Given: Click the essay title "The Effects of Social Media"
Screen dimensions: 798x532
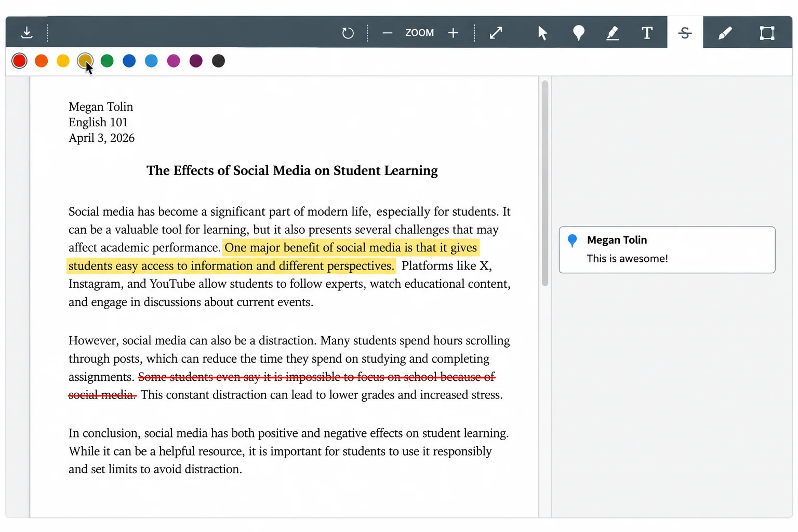Looking at the screenshot, I should coord(292,171).
